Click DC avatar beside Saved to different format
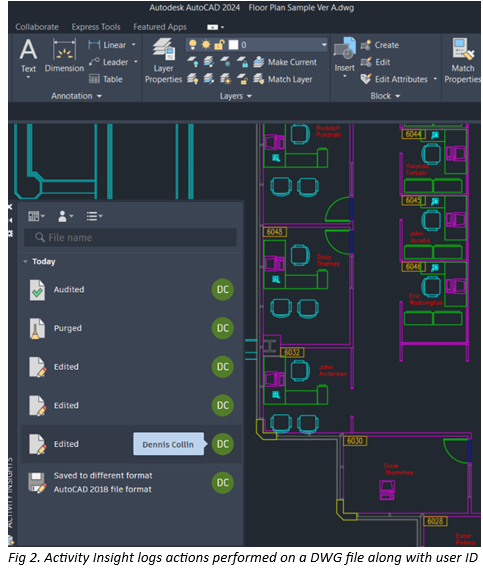Screen dimensions: 483x570 222,483
